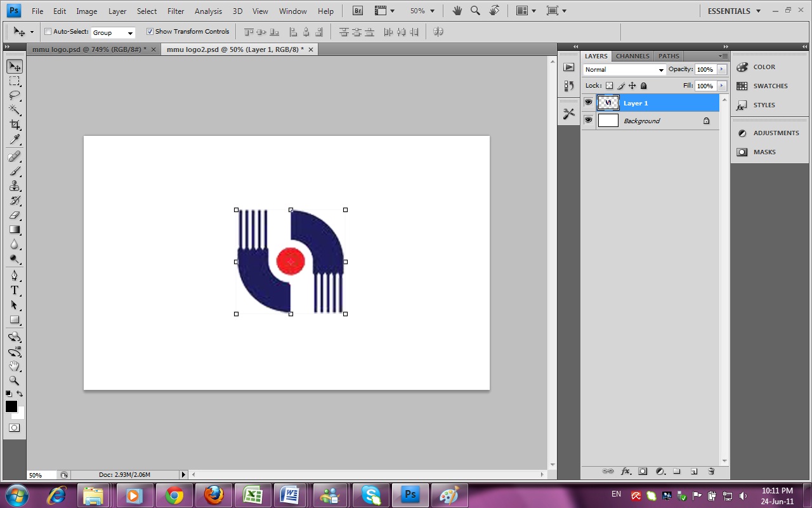The width and height of the screenshot is (812, 508).
Task: Switch to the Channels tab
Action: [x=632, y=56]
